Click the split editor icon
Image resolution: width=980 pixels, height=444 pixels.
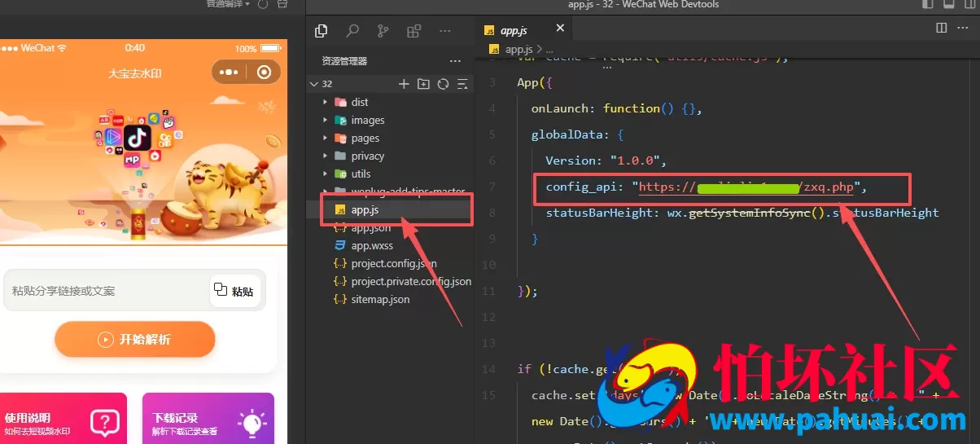point(942,28)
